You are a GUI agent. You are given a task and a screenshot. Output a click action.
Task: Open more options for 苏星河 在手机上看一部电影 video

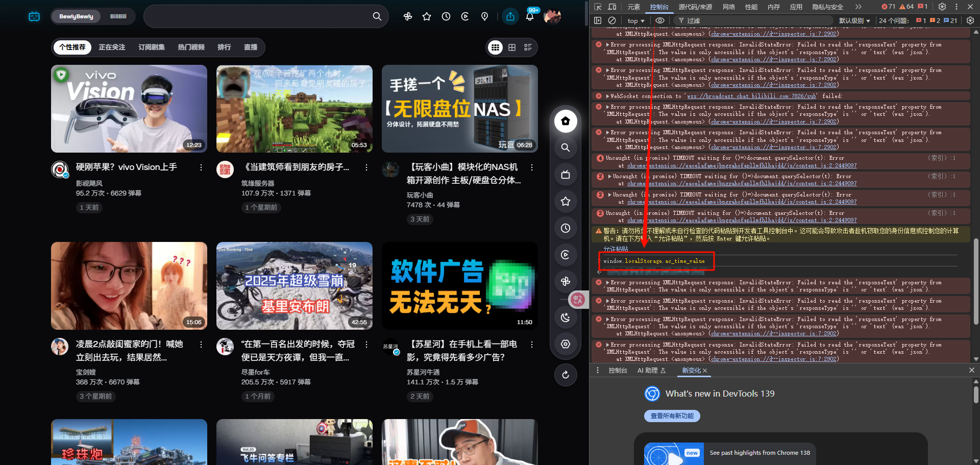click(x=532, y=345)
